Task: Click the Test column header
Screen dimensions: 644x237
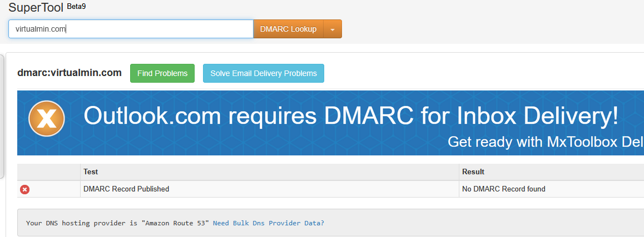Action: (91, 172)
